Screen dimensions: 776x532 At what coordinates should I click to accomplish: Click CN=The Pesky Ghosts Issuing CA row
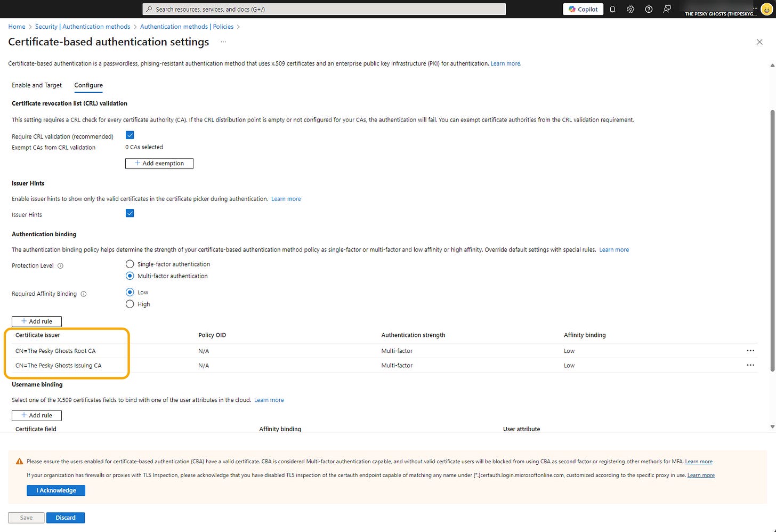(385, 365)
